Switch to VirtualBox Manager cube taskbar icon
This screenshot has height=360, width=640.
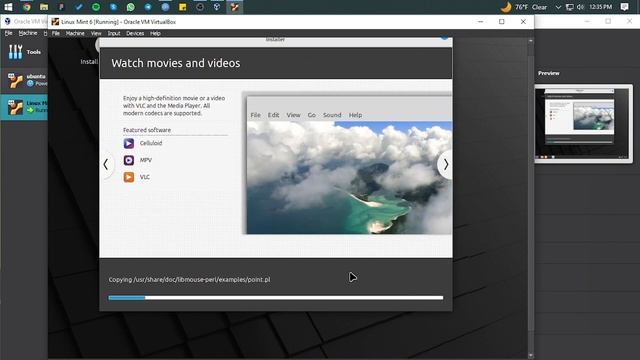[217, 7]
